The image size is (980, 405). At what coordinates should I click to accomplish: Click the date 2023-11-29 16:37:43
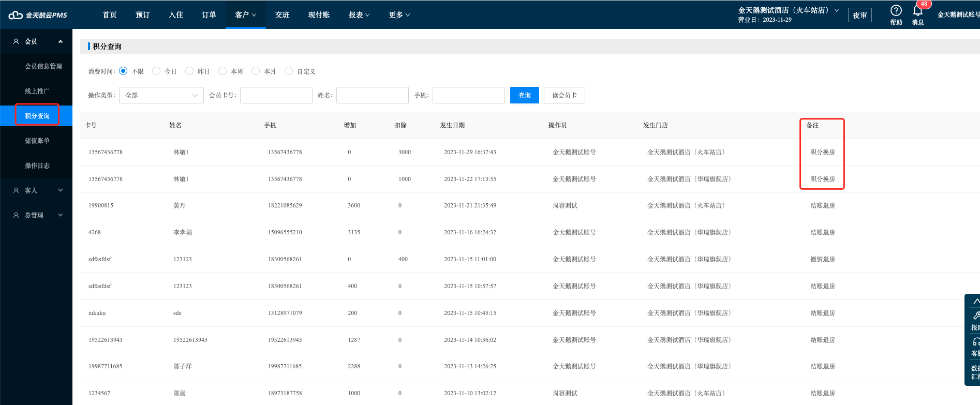pos(470,152)
